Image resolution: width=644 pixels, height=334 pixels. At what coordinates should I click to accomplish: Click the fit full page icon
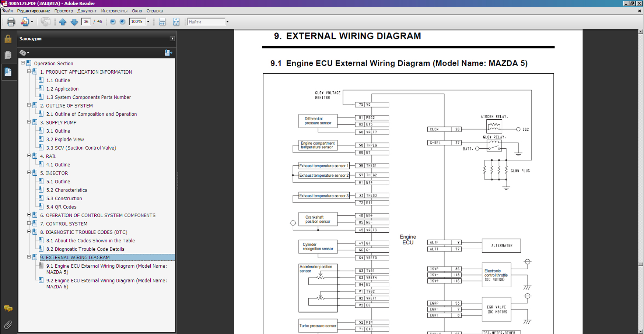pos(176,22)
